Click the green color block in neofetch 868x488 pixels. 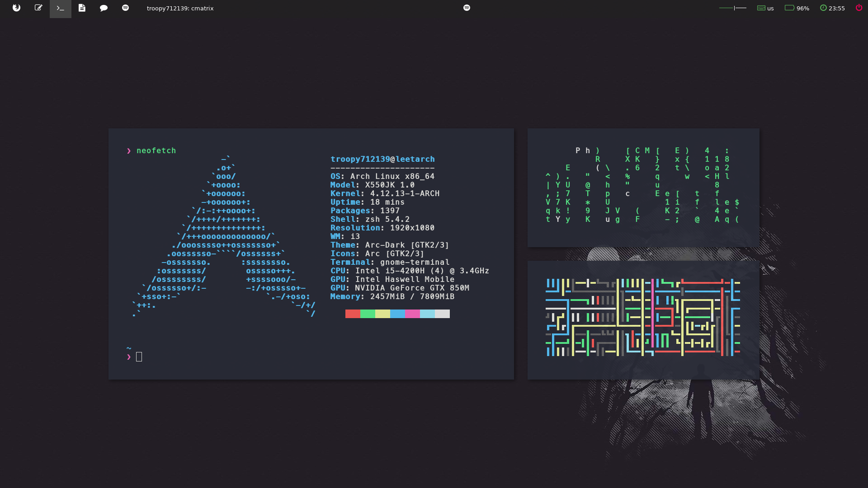368,314
